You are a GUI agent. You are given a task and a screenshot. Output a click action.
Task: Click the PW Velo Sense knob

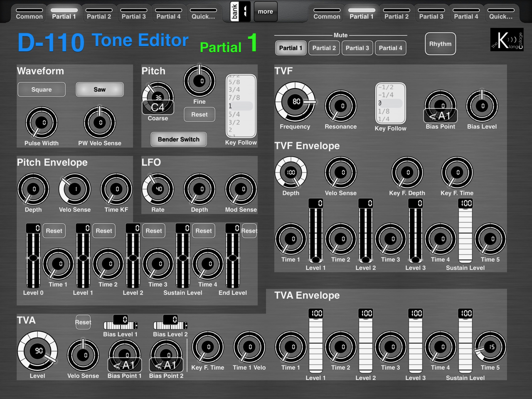100,123
